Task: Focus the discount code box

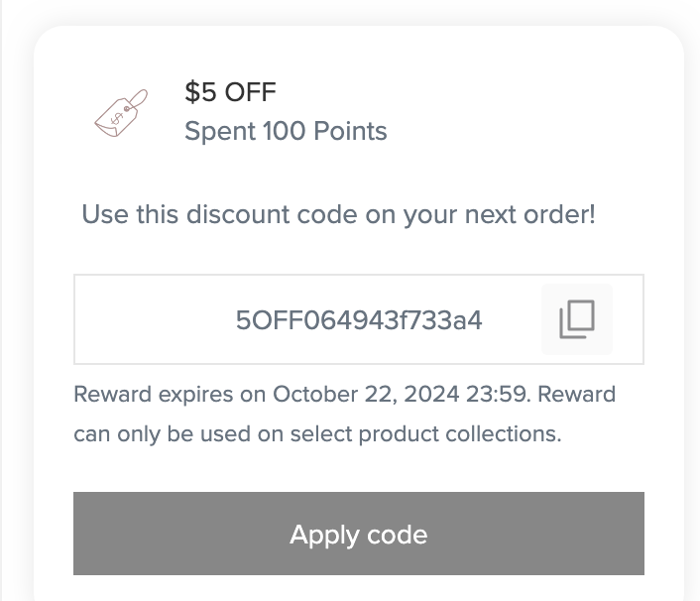Action: pyautogui.click(x=359, y=319)
